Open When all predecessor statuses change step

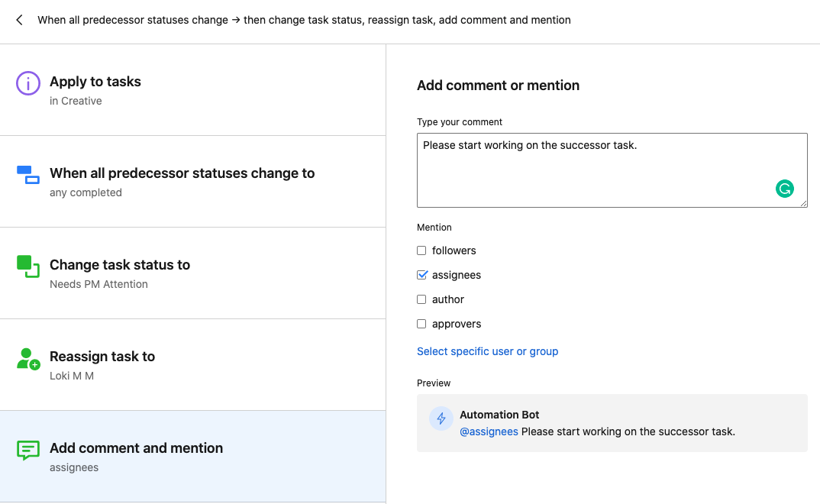[192, 182]
